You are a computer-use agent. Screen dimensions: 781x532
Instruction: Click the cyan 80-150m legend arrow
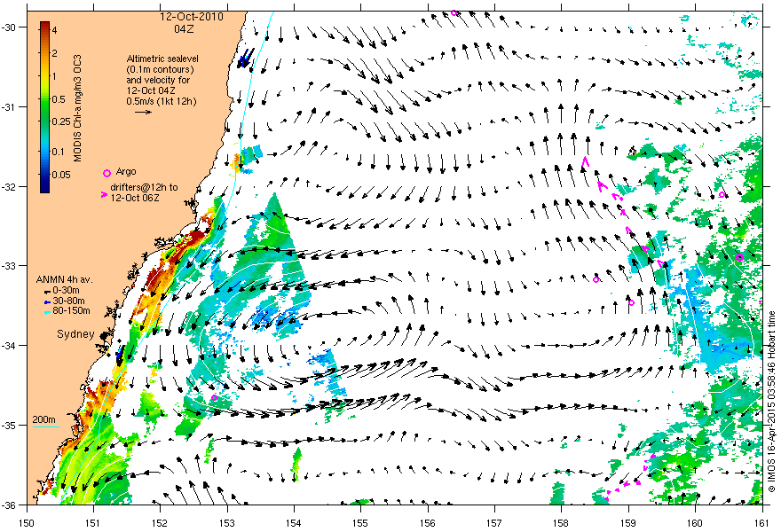pos(47,312)
